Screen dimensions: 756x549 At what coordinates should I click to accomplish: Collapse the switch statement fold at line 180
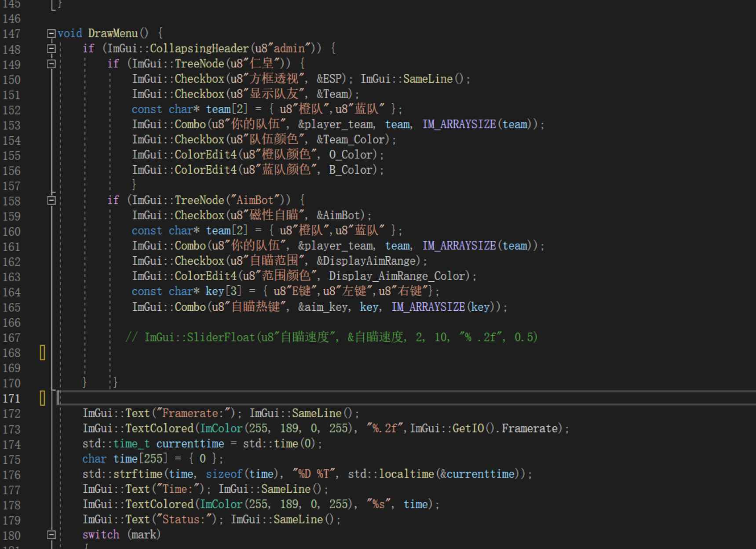tap(51, 534)
